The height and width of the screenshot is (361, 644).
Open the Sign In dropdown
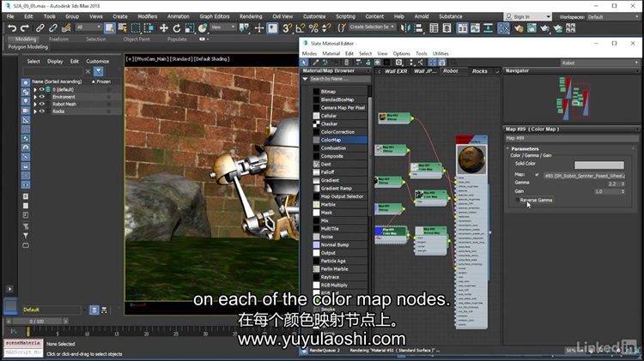pos(527,16)
